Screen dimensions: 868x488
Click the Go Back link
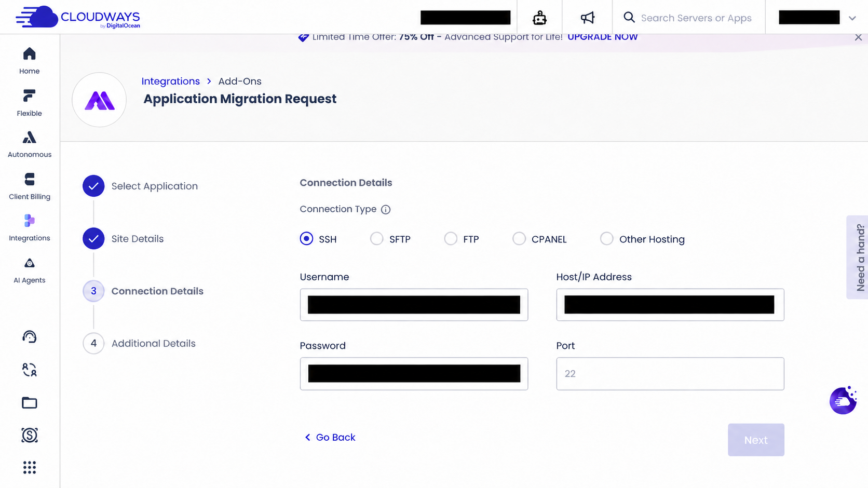(330, 438)
